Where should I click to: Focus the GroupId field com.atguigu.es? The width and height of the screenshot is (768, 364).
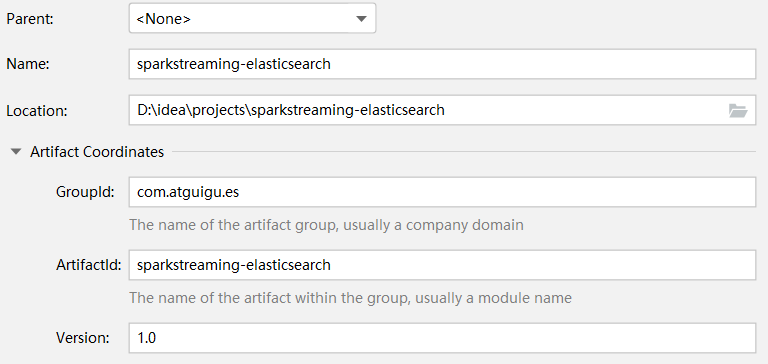tap(442, 192)
